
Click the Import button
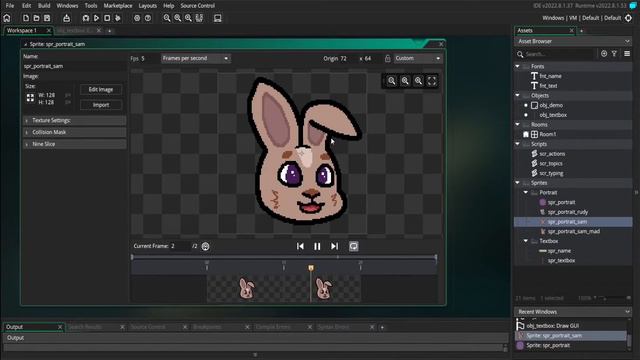click(x=101, y=105)
